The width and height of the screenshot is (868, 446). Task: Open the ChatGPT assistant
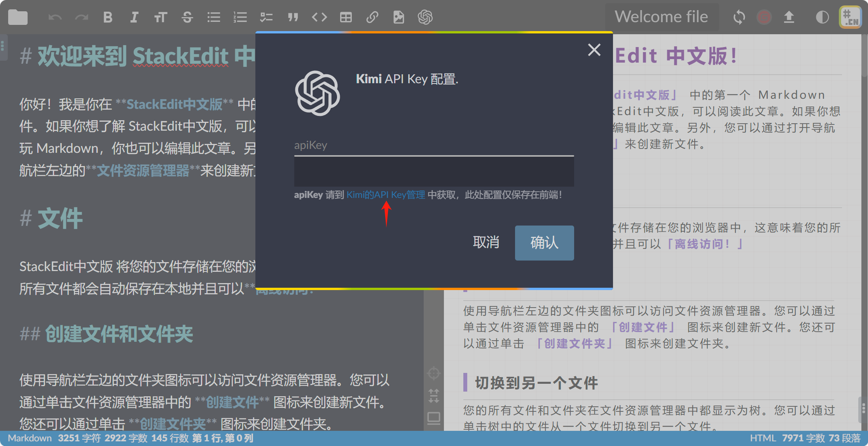click(x=425, y=17)
